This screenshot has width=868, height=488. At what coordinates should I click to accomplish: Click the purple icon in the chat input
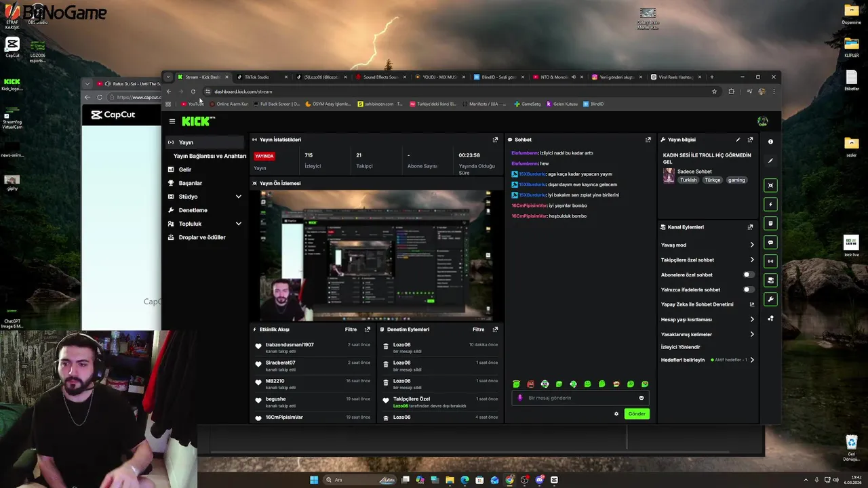(x=520, y=398)
